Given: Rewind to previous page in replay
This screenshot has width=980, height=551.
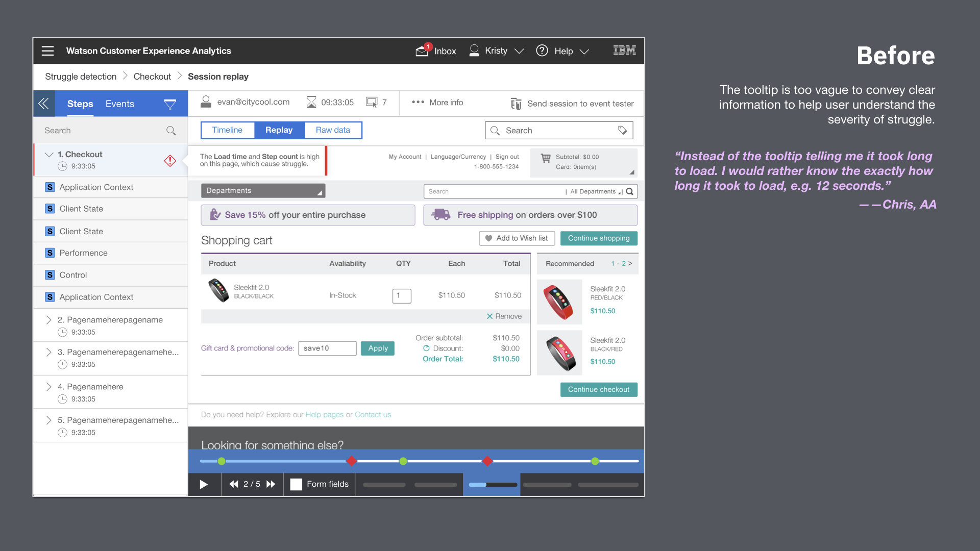Looking at the screenshot, I should (x=234, y=484).
